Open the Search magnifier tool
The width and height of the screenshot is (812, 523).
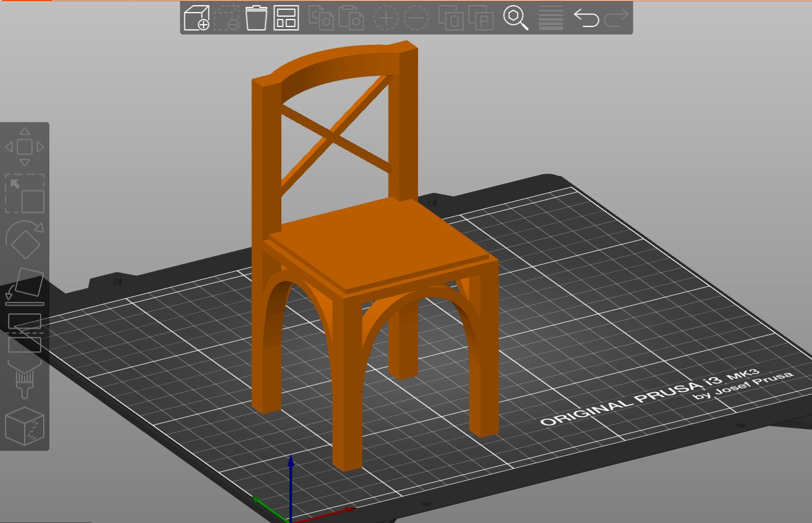(x=516, y=18)
